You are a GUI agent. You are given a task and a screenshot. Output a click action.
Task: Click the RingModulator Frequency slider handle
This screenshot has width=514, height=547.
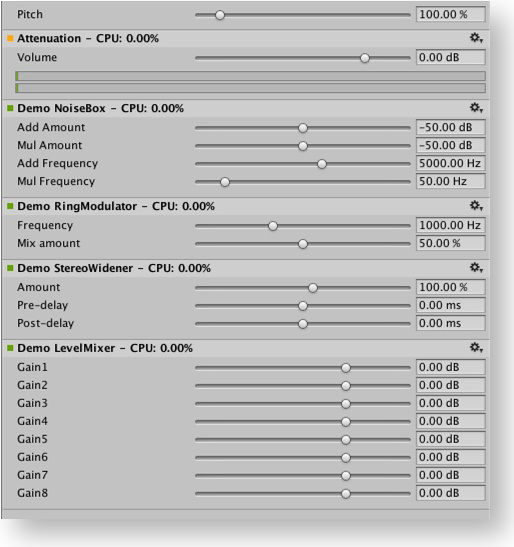pos(273,226)
